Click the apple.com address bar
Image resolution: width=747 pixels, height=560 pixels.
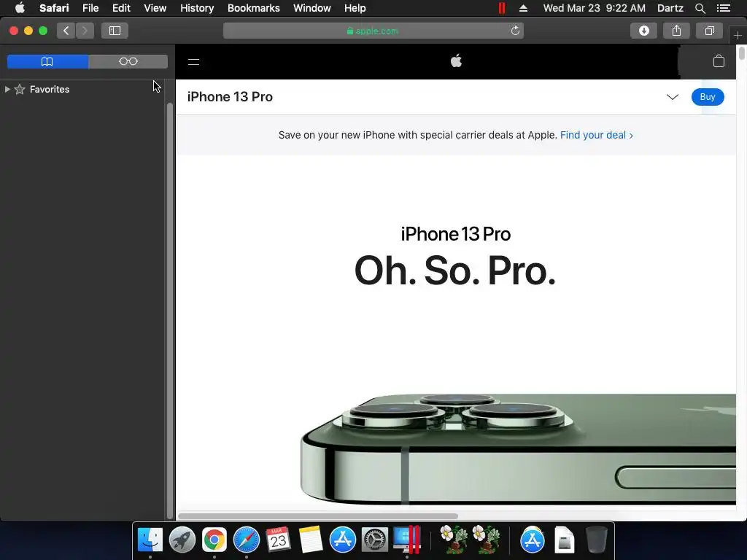point(373,31)
